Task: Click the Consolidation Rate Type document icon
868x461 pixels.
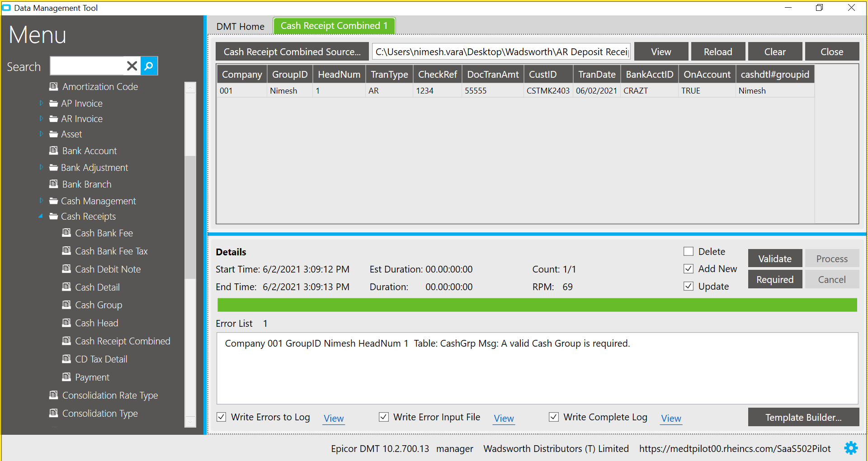Action: pos(54,395)
